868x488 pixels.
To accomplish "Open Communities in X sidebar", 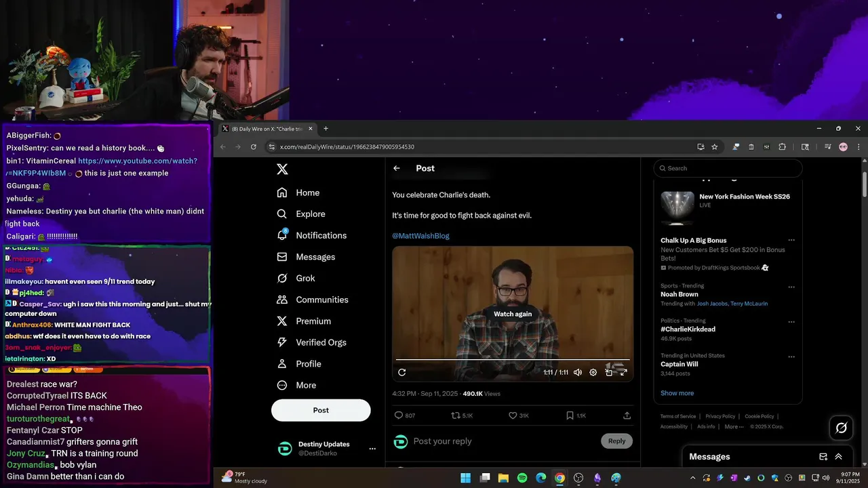I will click(x=313, y=300).
